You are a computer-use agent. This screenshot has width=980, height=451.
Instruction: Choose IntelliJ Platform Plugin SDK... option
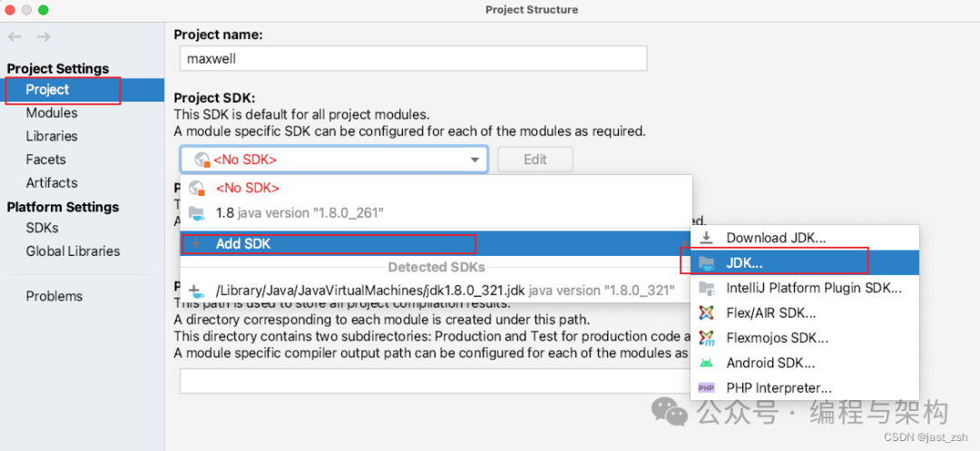coord(804,288)
